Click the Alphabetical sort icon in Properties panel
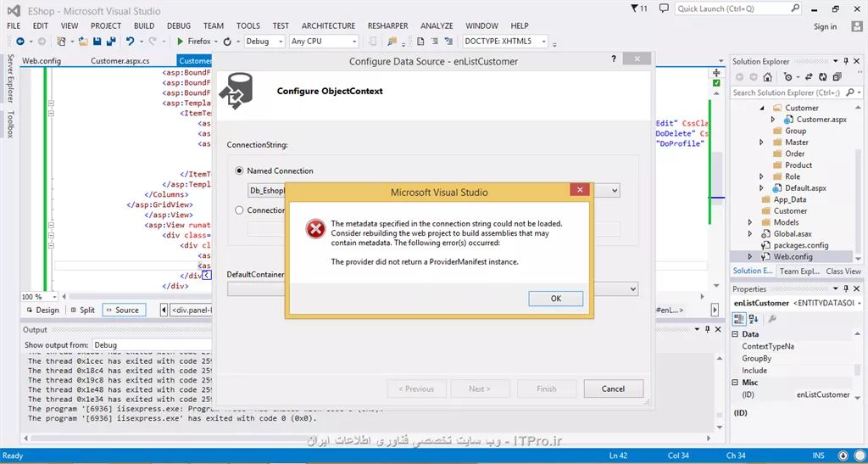Screen dimensions: 868x464 (x=754, y=319)
